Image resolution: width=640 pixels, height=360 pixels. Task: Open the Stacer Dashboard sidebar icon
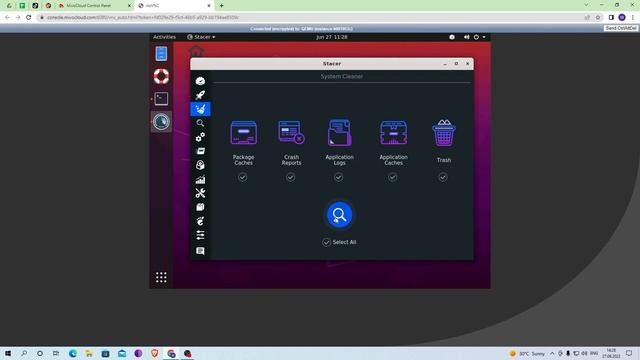click(200, 81)
